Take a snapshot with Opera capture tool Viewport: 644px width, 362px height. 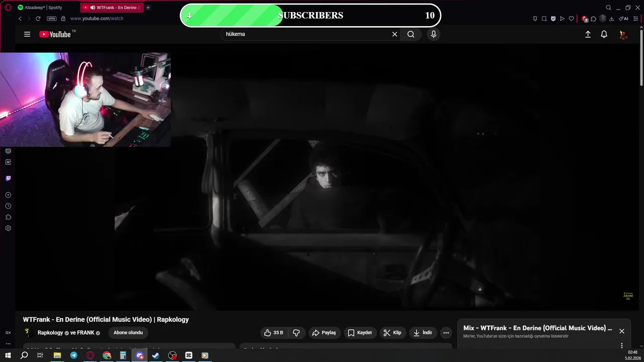544,19
